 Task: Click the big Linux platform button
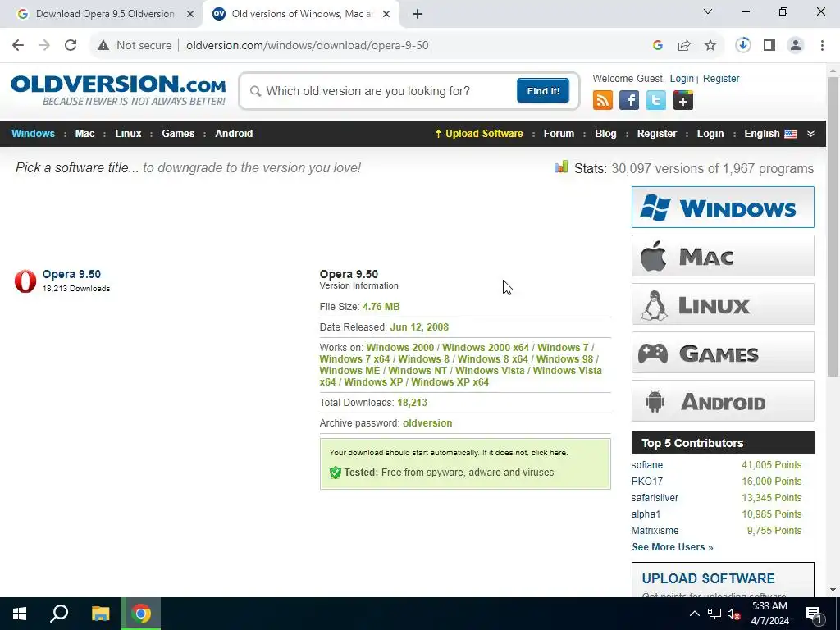tap(723, 304)
